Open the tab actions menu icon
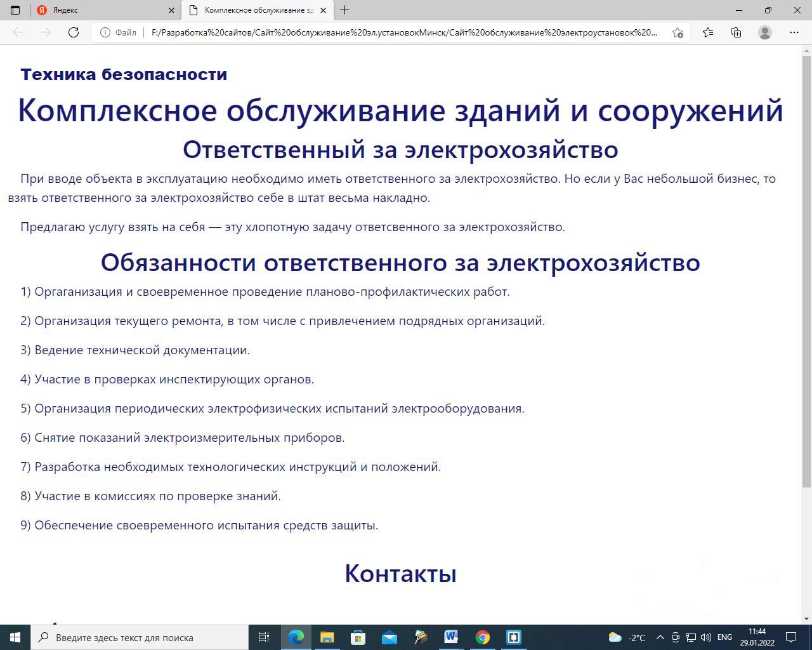Viewport: 812px width, 650px height. tap(15, 10)
